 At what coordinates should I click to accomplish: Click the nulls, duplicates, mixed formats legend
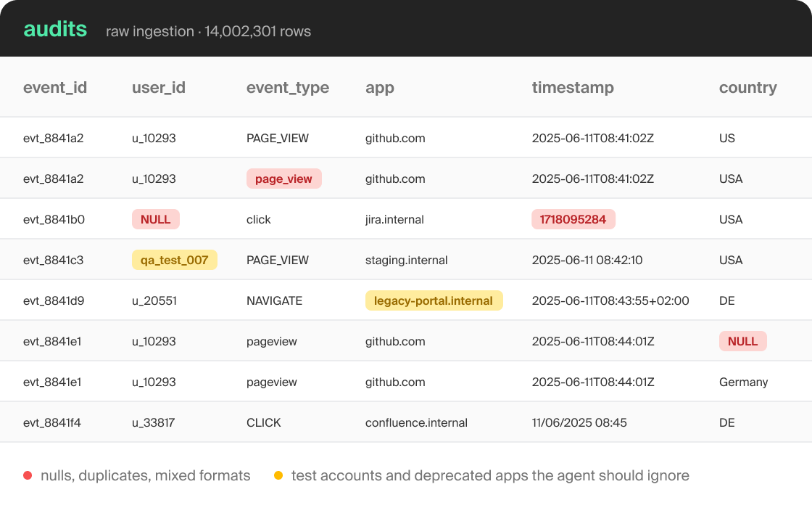pos(146,475)
